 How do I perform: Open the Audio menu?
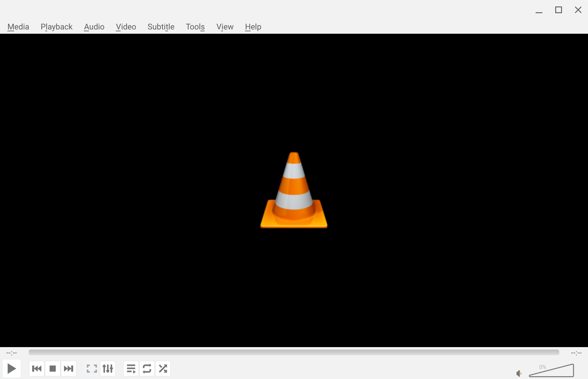point(94,27)
